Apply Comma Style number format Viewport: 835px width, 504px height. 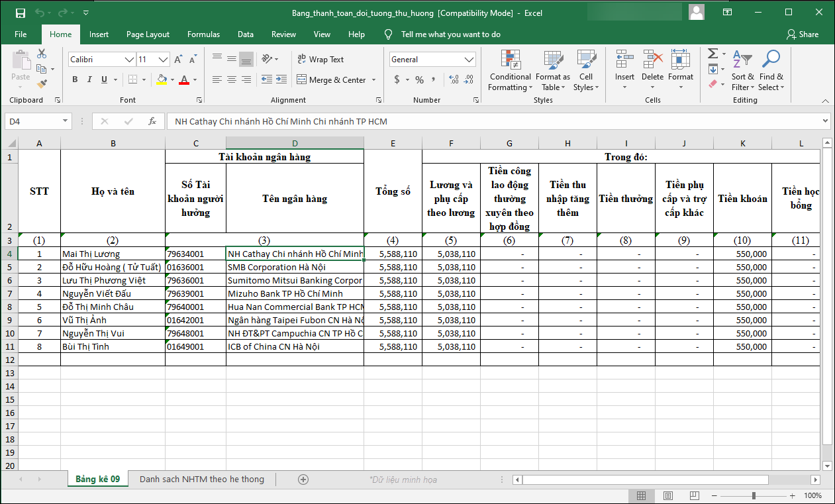click(434, 79)
